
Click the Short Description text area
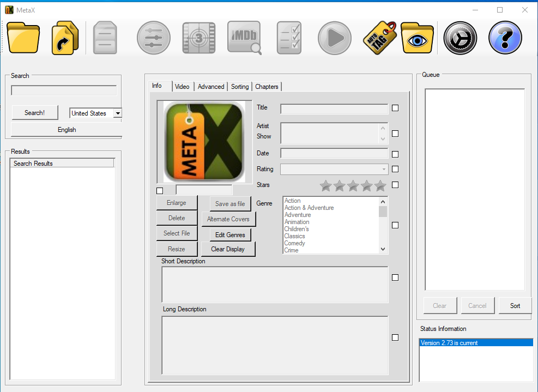click(275, 285)
